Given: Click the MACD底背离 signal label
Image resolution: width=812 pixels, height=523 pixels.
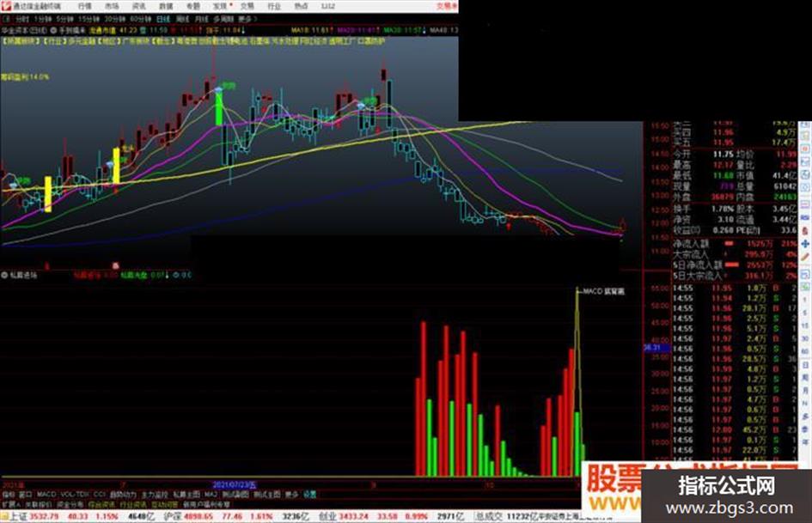Looking at the screenshot, I should 604,291.
